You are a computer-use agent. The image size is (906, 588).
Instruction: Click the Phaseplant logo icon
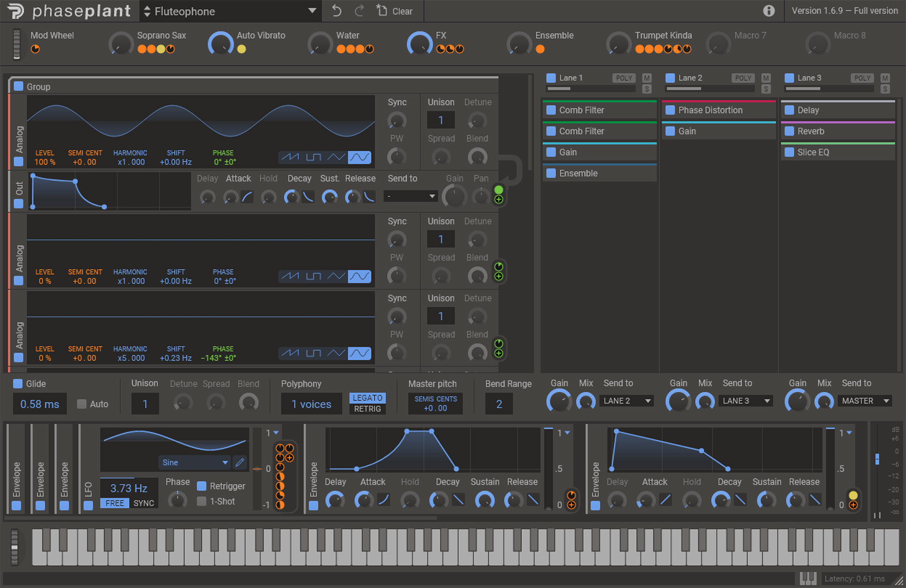[x=15, y=11]
